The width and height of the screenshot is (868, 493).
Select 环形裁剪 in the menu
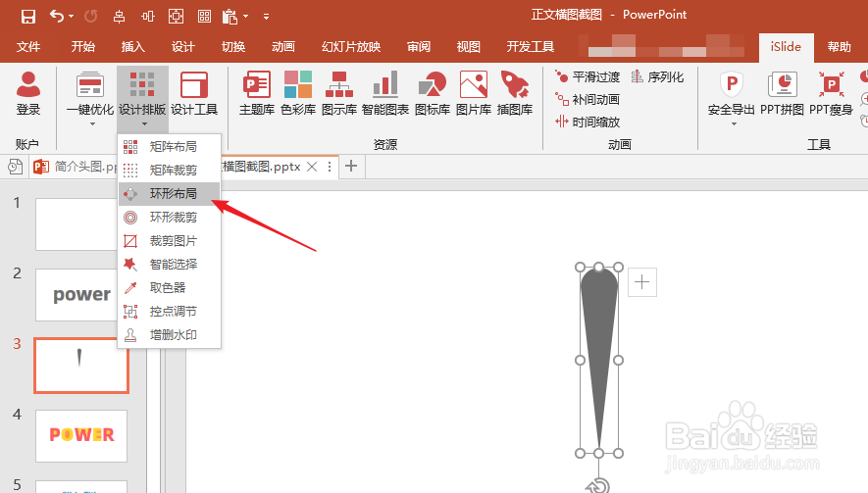170,218
